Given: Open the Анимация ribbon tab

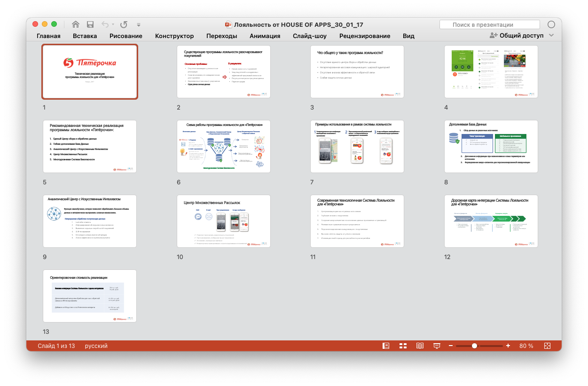Looking at the screenshot, I should (x=265, y=36).
